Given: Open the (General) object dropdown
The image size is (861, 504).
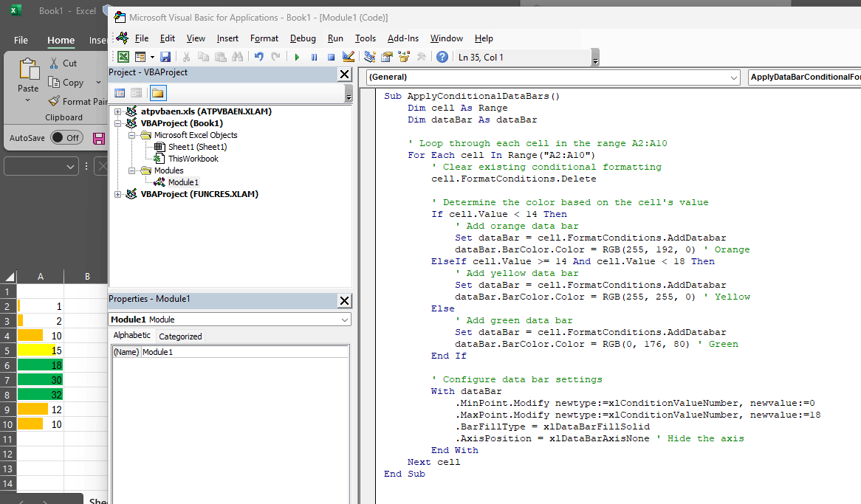Looking at the screenshot, I should click(x=733, y=77).
